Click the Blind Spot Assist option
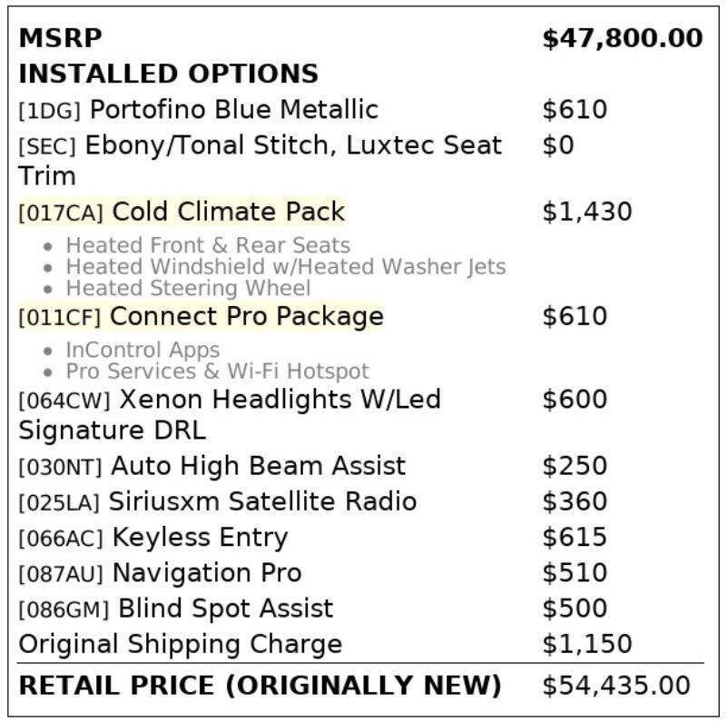 [226, 609]
